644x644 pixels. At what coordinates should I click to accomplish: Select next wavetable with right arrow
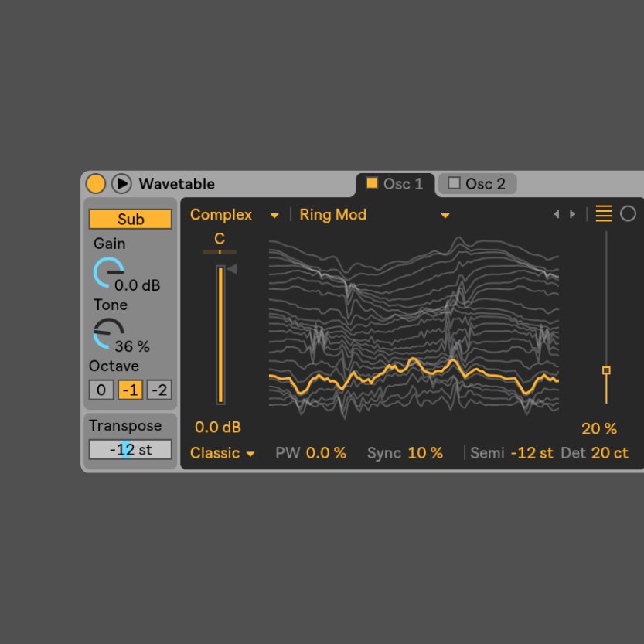tap(572, 214)
